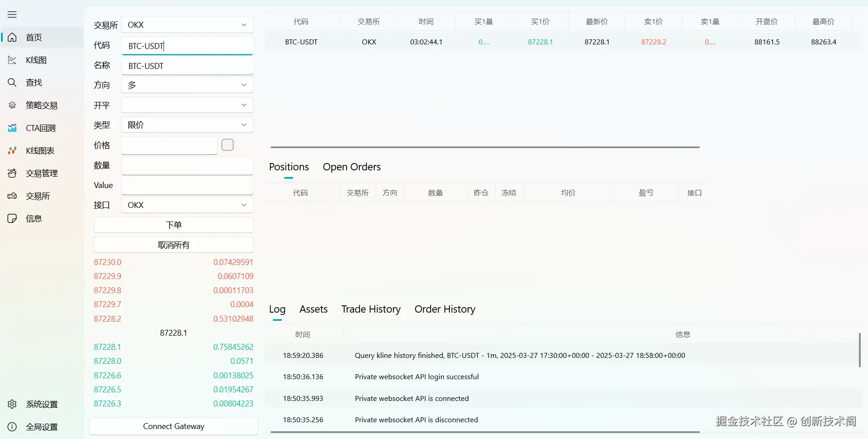Click the 数量 quantity input field
This screenshot has height=439, width=868.
pos(187,166)
